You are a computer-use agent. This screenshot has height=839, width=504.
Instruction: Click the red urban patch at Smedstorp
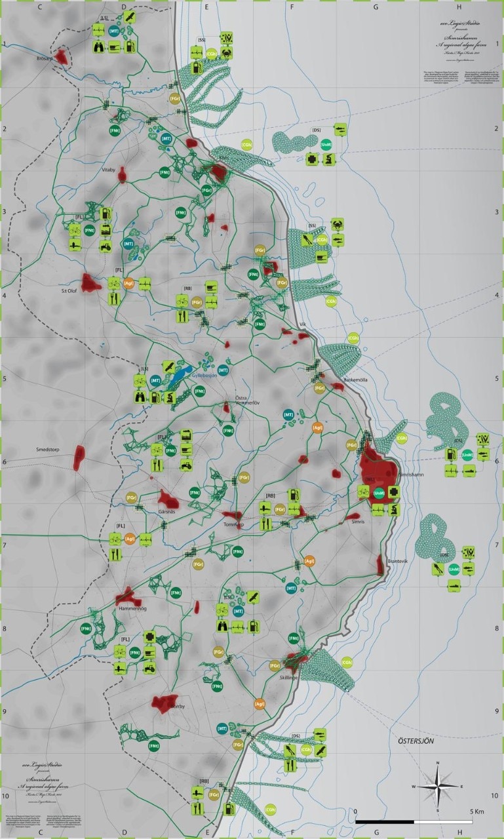coord(79,458)
